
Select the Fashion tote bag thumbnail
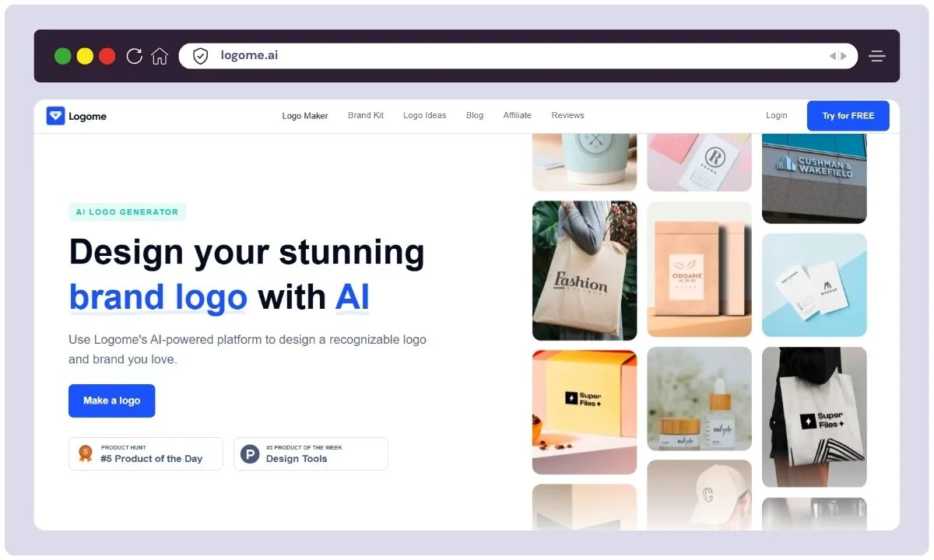coord(584,271)
